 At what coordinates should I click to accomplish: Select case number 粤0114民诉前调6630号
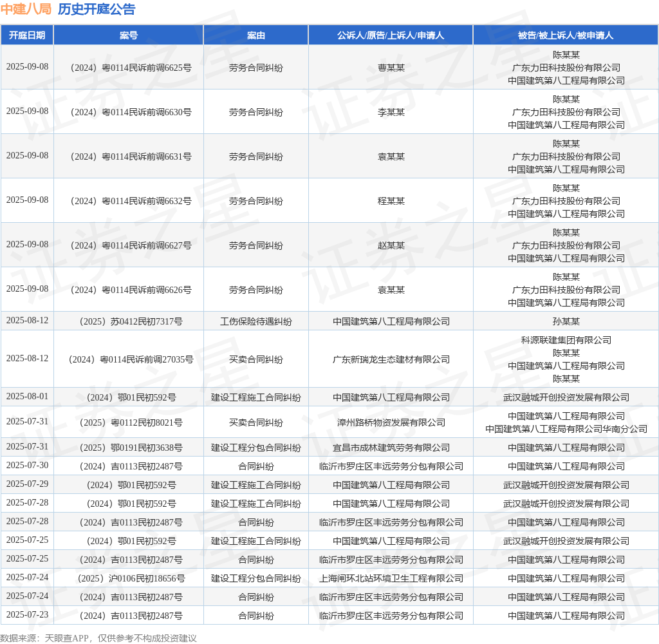pos(131,112)
